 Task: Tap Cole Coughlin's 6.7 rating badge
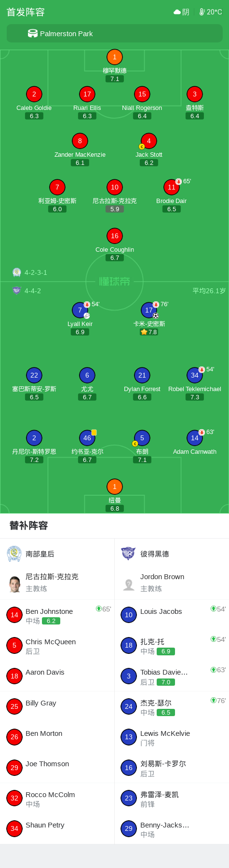[x=115, y=258]
